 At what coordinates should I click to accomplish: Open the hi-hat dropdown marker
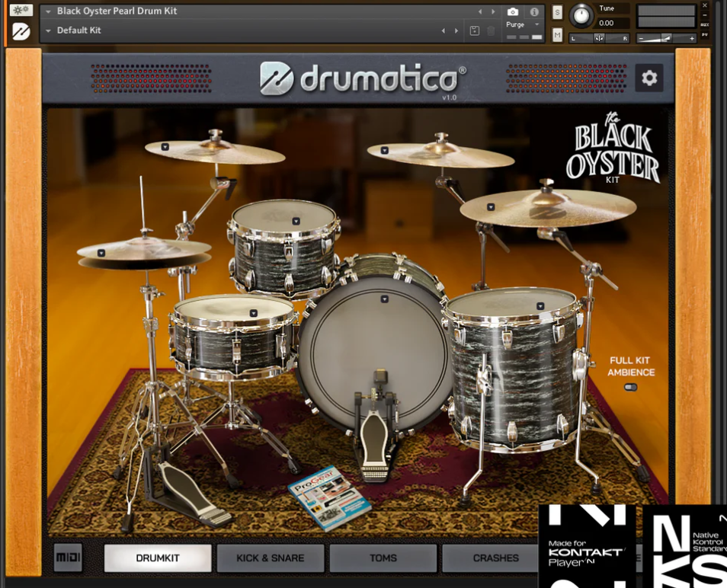(101, 253)
